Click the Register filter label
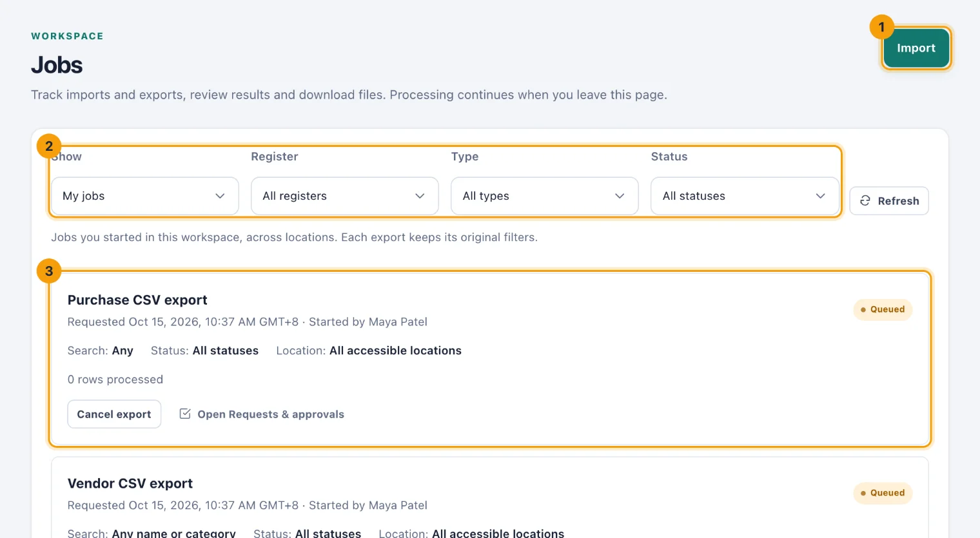The height and width of the screenshot is (538, 980). (x=275, y=157)
